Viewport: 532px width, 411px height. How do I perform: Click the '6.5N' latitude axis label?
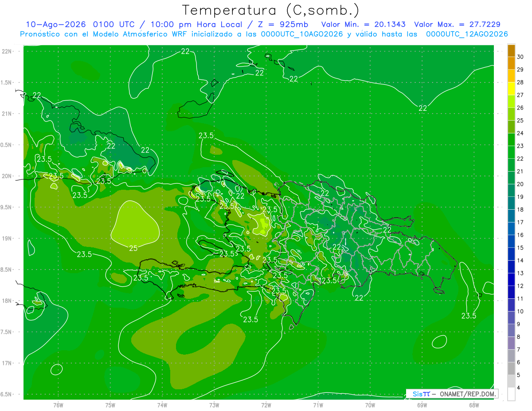click(7, 394)
